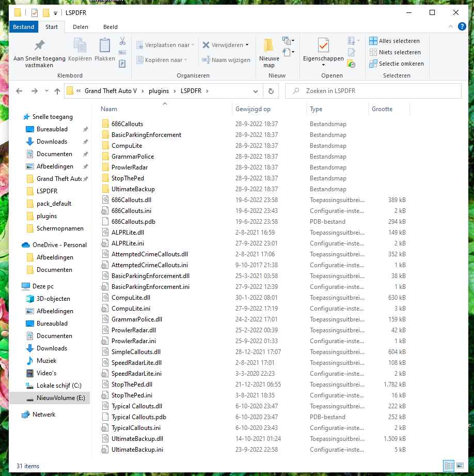Image resolution: width=474 pixels, height=476 pixels.
Task: Refresh the LSPDFR folder view
Action: coord(271,91)
